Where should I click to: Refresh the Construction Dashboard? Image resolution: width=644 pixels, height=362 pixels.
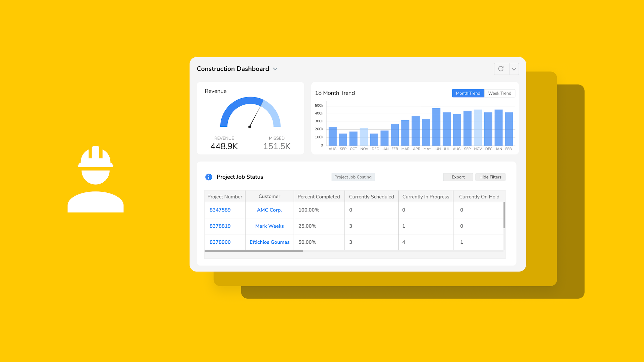pyautogui.click(x=501, y=69)
